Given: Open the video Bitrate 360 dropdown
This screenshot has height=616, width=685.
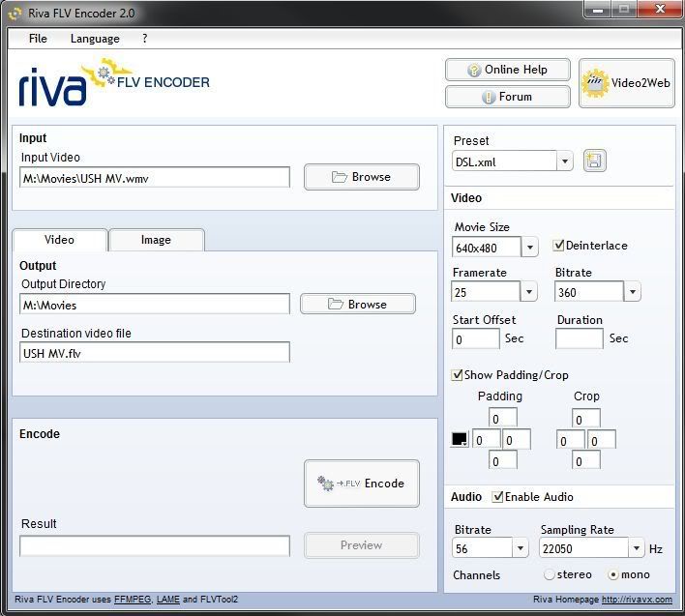Looking at the screenshot, I should (x=632, y=291).
